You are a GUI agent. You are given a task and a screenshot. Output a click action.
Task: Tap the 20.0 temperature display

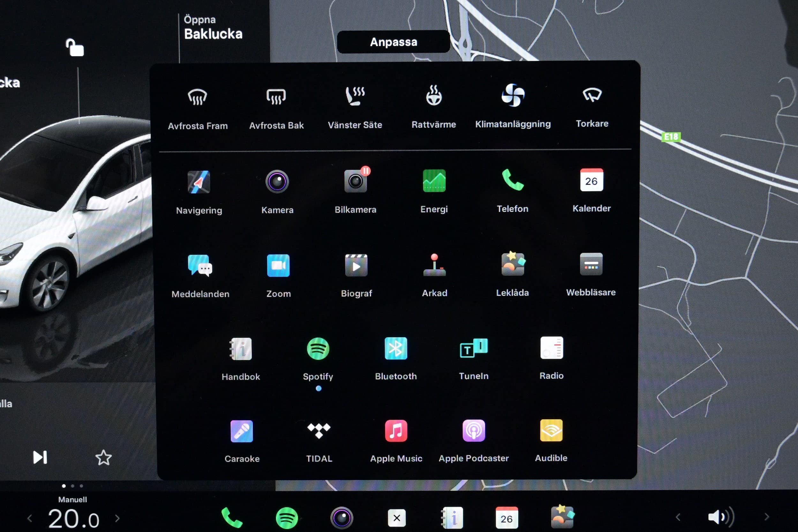pos(73,519)
